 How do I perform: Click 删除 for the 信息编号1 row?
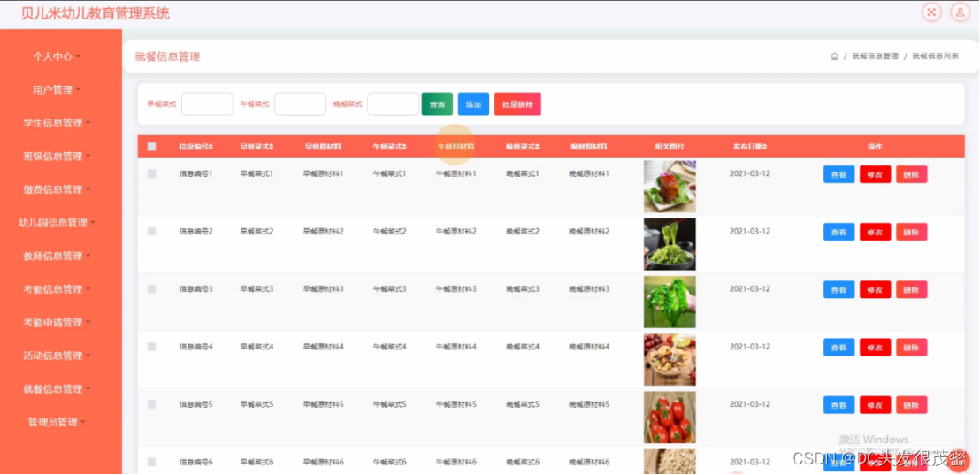912,174
